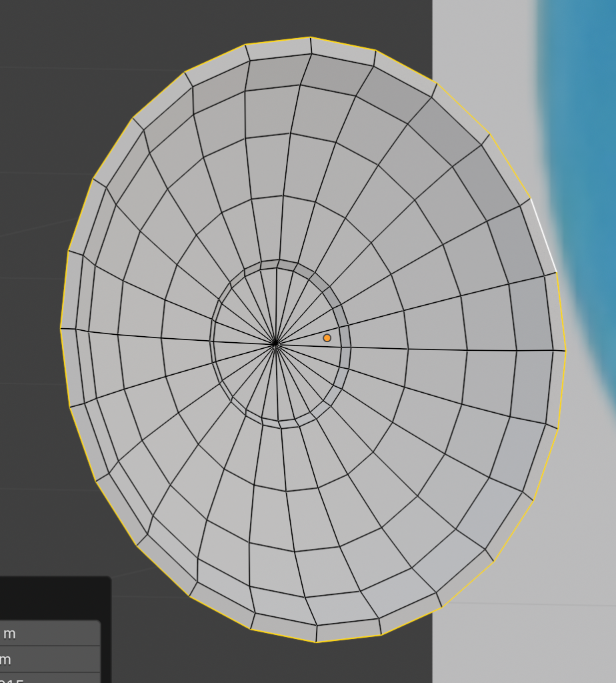Select the center pole vertex of the mesh
Viewport: 616px width, 683px height.
275,344
